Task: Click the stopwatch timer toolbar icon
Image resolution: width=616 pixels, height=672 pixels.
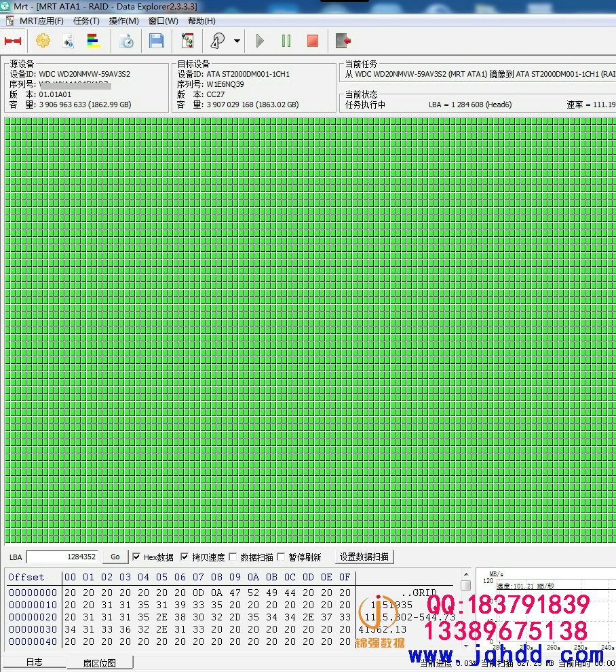Action: click(126, 41)
